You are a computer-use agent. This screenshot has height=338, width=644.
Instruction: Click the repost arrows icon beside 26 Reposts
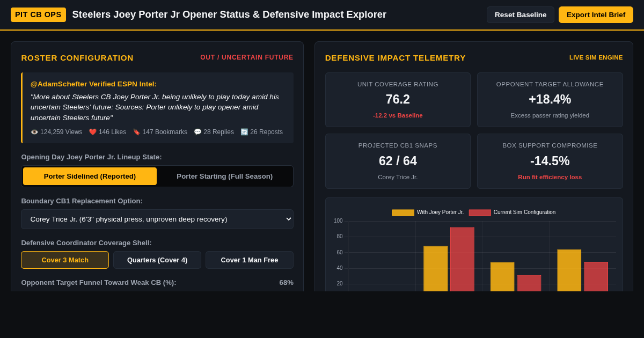[x=244, y=132]
